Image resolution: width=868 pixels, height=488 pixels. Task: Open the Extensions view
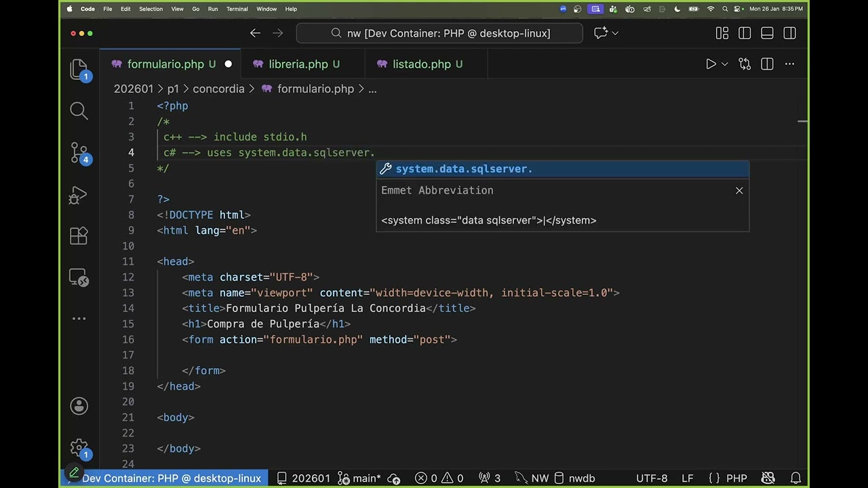[79, 236]
